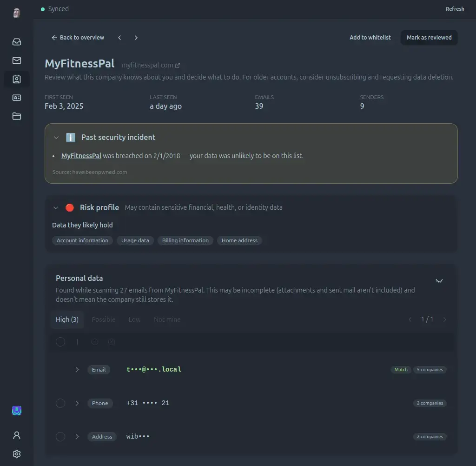
Task: Go to the previous company arrow
Action: point(119,38)
